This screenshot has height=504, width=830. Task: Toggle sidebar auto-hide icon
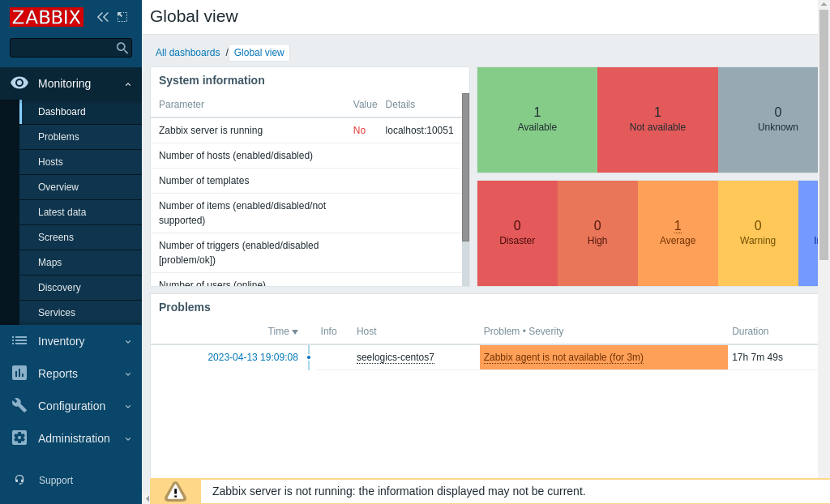click(x=122, y=17)
